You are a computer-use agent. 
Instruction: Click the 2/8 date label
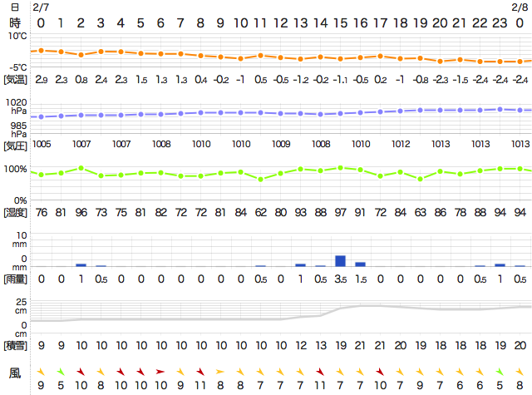pyautogui.click(x=519, y=7)
